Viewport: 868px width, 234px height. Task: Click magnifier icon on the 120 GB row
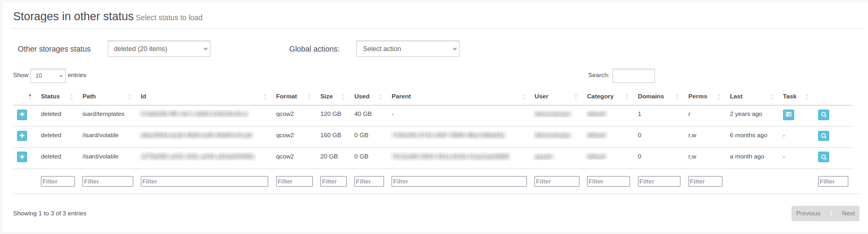tap(823, 114)
